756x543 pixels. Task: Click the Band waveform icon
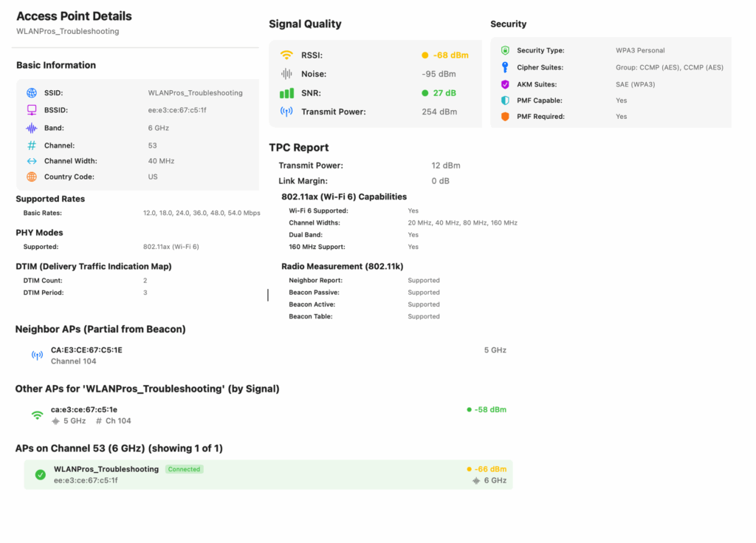click(32, 128)
